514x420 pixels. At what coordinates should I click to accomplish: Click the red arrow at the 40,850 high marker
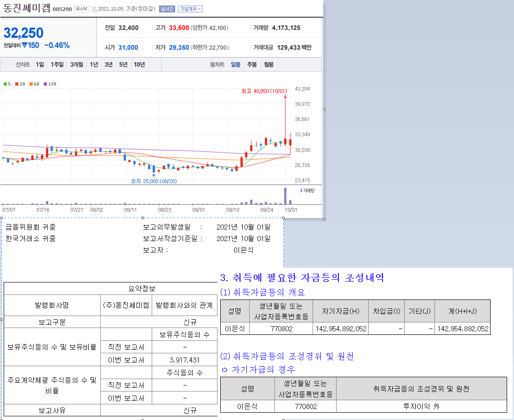(285, 96)
